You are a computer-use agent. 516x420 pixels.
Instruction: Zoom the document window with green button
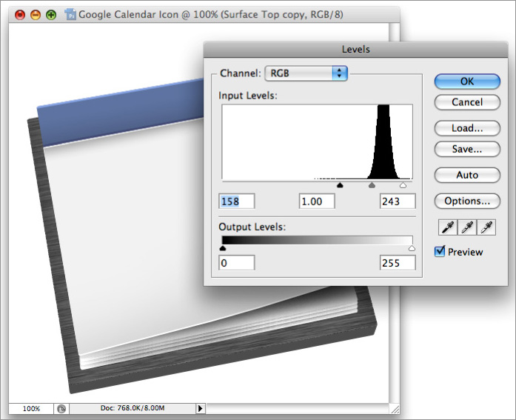point(51,15)
